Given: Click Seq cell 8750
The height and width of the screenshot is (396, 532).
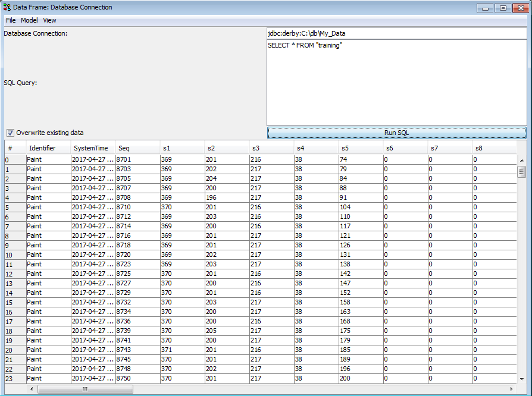Looking at the screenshot, I should tap(137, 378).
